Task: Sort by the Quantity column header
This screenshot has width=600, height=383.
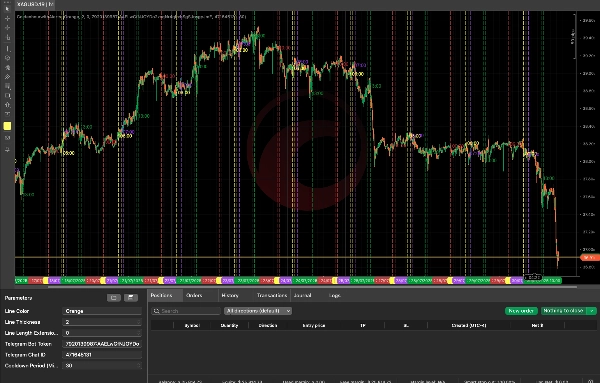Action: (x=230, y=326)
